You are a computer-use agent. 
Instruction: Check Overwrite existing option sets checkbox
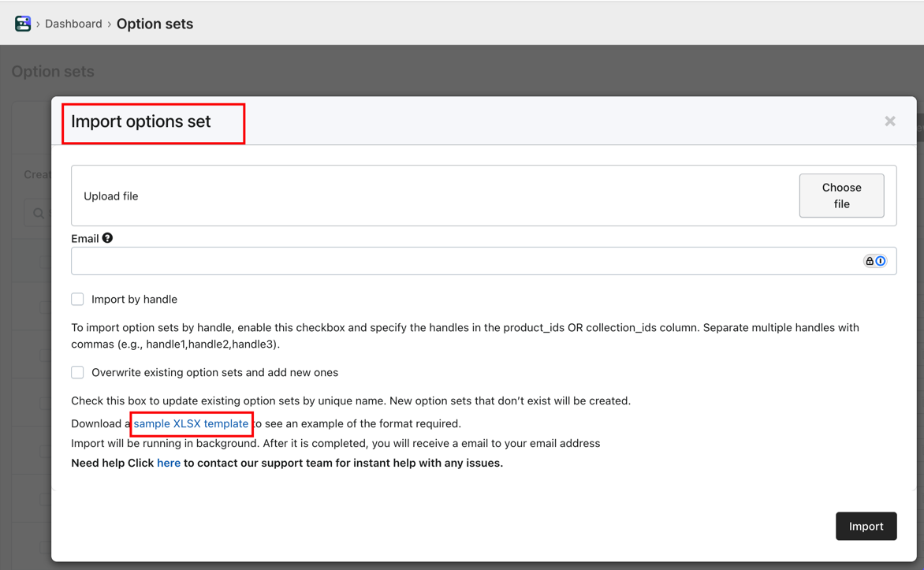[77, 373]
